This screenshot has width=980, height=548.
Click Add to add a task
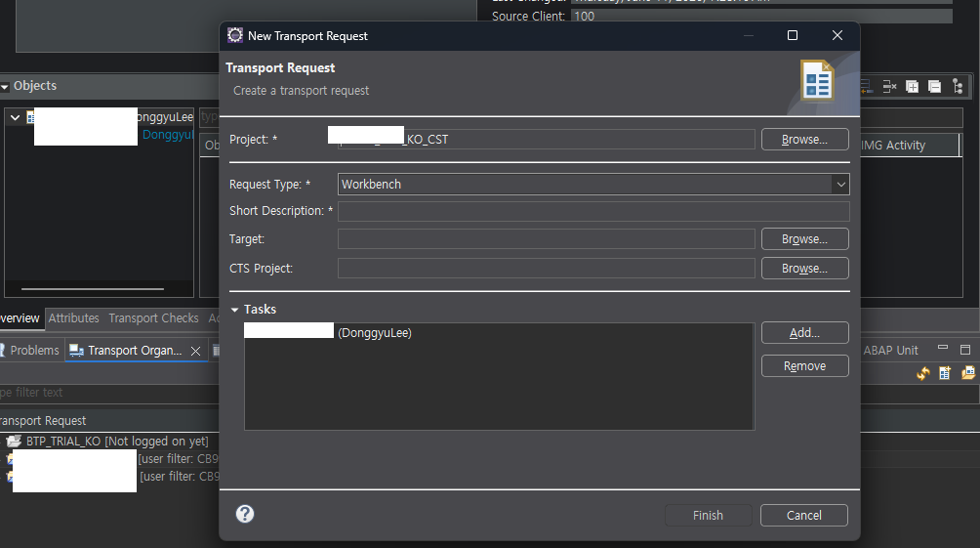pyautogui.click(x=804, y=333)
